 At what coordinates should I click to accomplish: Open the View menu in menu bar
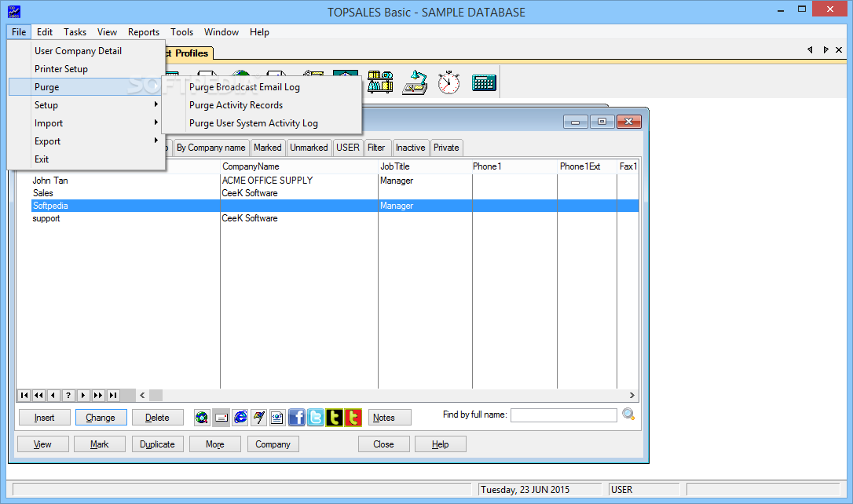point(107,32)
